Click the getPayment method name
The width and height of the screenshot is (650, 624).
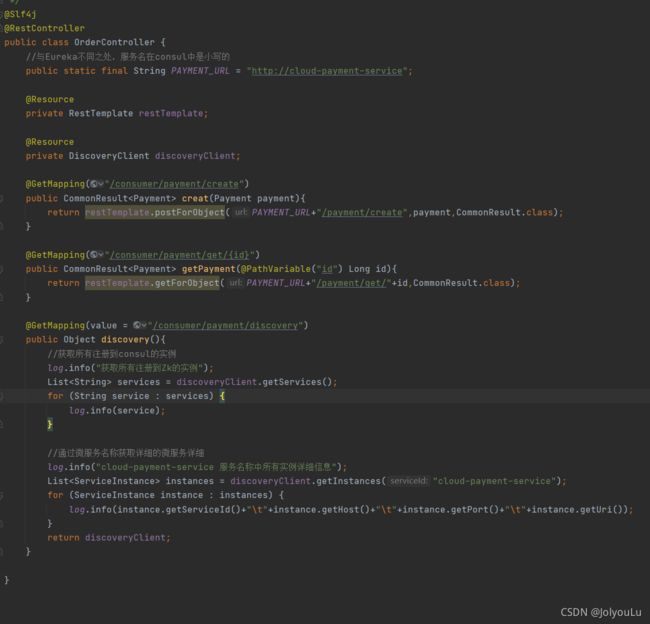pos(209,269)
